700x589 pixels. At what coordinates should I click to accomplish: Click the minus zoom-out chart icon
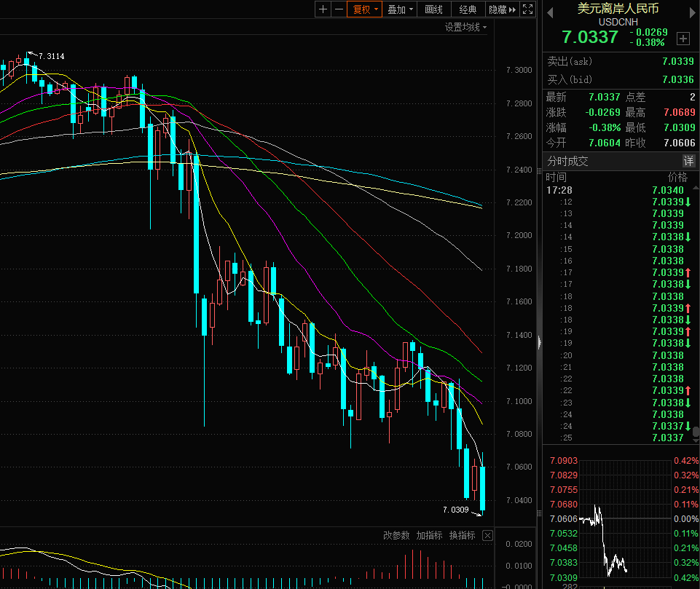pyautogui.click(x=339, y=9)
